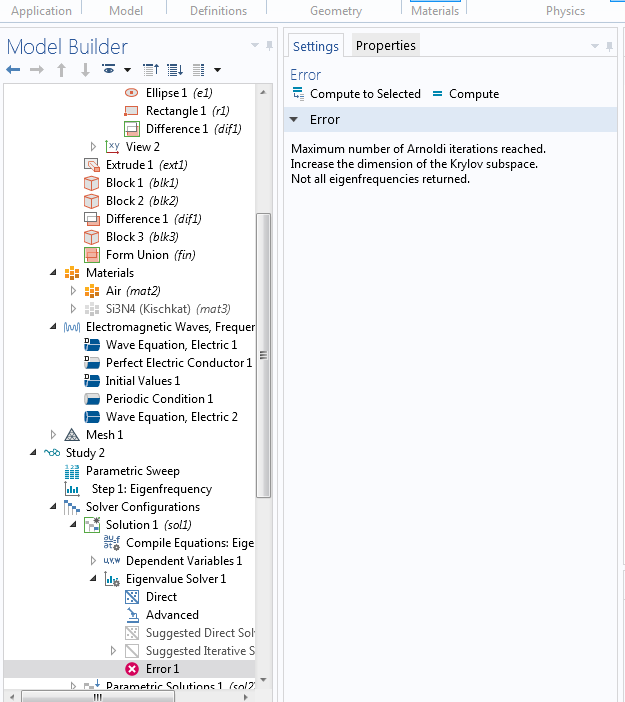This screenshot has width=625, height=702.
Task: Click the Periodic Condition 1 icon
Action: click(92, 399)
